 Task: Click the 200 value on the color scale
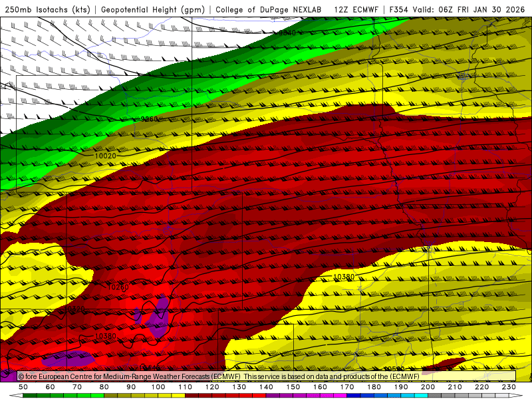point(428,387)
